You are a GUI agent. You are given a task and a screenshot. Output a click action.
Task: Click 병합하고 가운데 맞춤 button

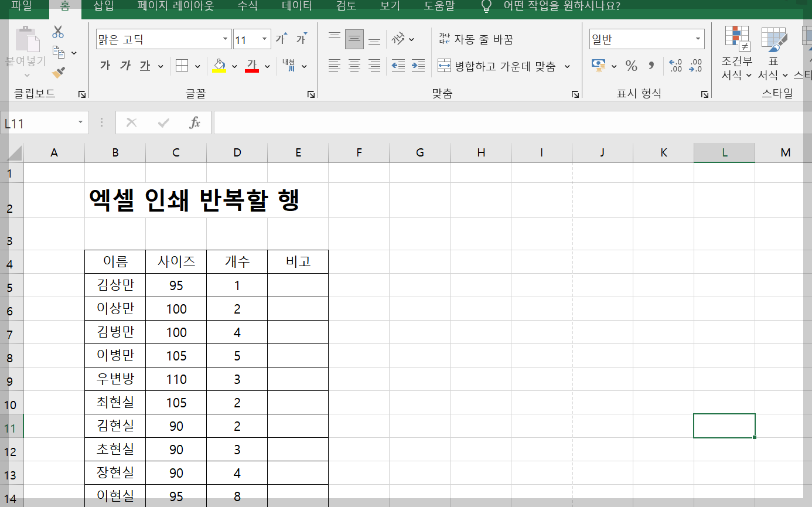click(497, 66)
